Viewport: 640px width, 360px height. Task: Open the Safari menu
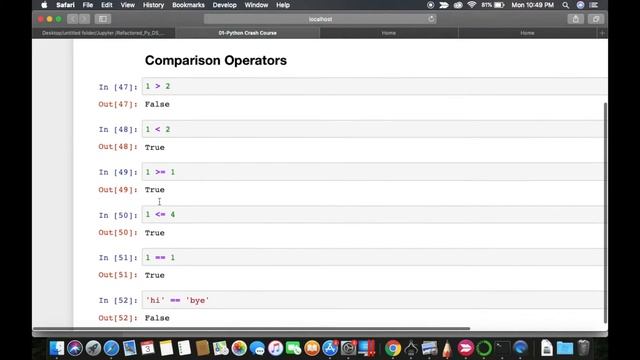pyautogui.click(x=65, y=5)
